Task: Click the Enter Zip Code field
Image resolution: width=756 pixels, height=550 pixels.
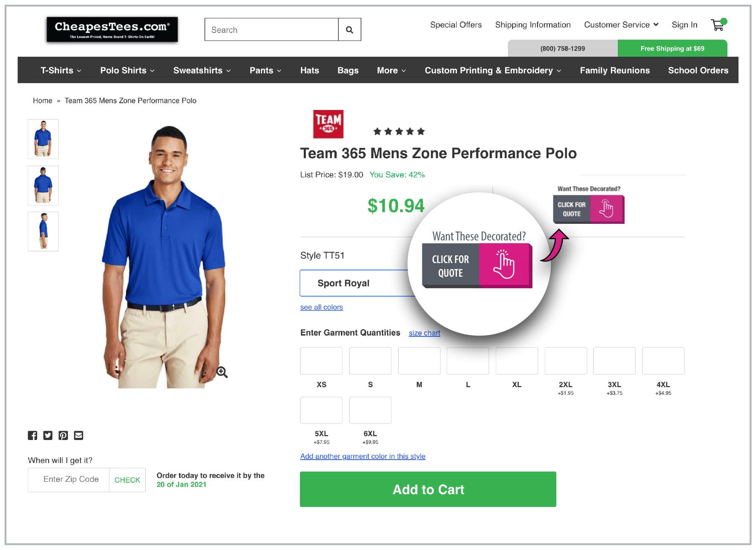Action: [69, 480]
